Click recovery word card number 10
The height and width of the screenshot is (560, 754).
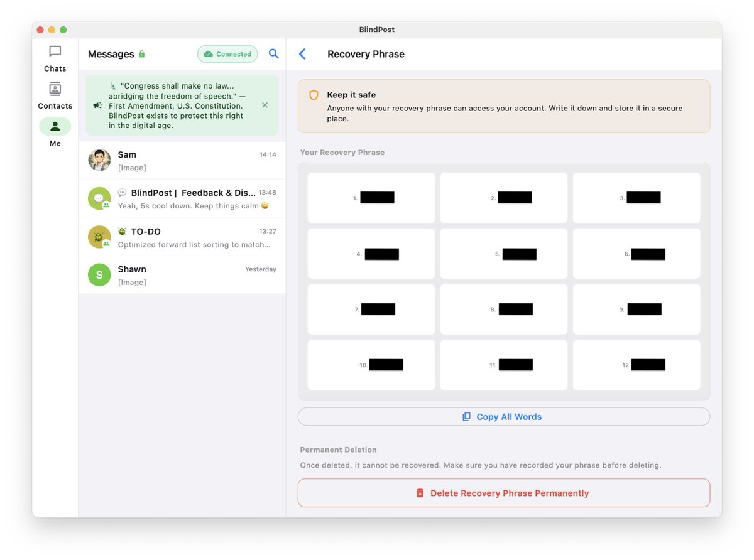point(371,365)
